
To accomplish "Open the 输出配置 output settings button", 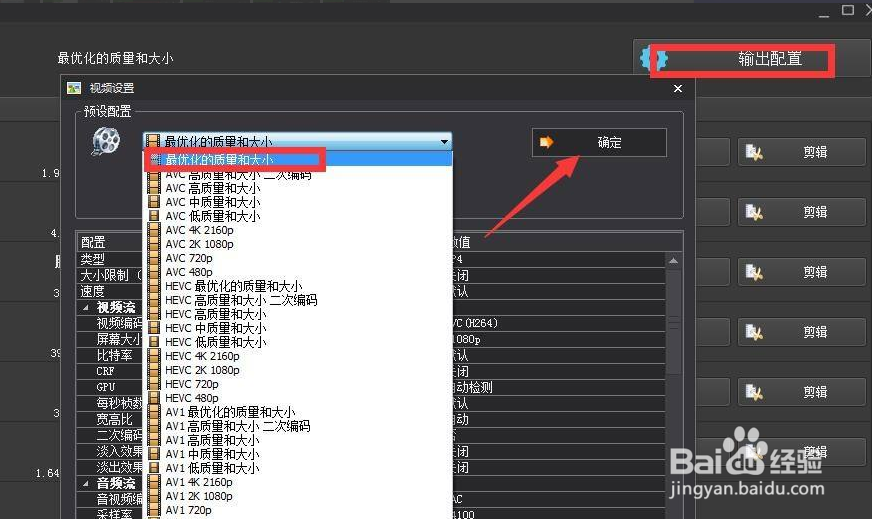I will tap(751, 58).
